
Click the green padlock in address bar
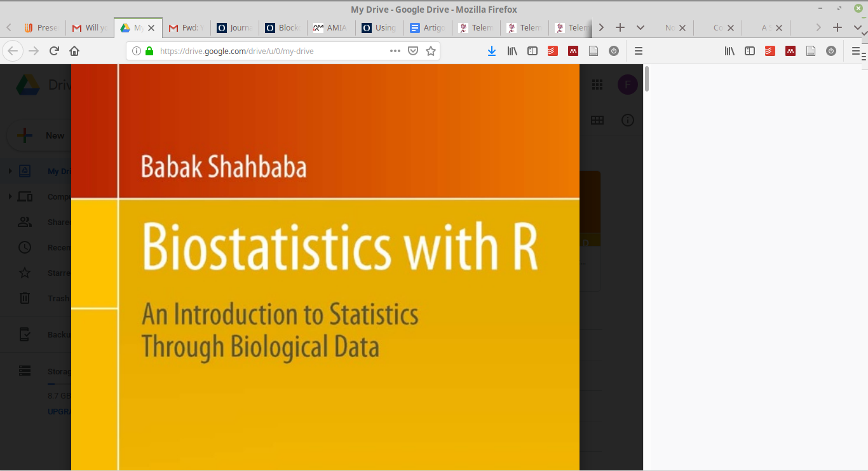149,51
